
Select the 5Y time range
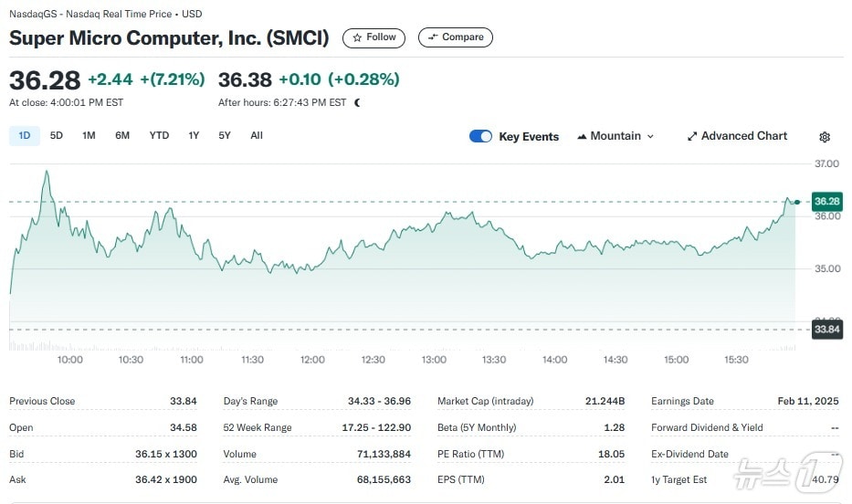click(x=225, y=135)
